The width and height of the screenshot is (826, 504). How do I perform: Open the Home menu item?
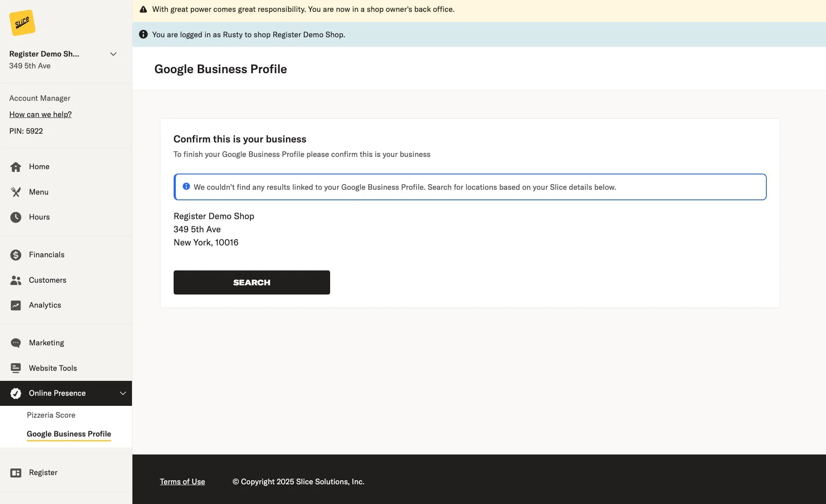(x=66, y=167)
